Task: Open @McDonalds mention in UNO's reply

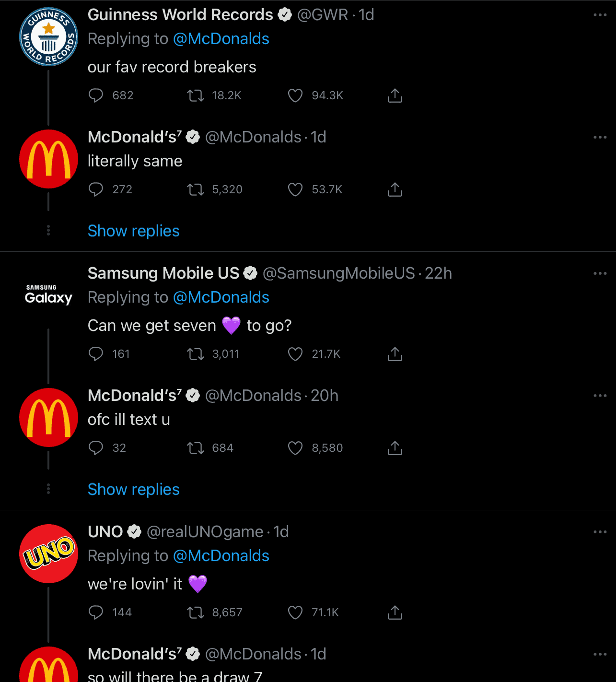Action: [x=221, y=556]
